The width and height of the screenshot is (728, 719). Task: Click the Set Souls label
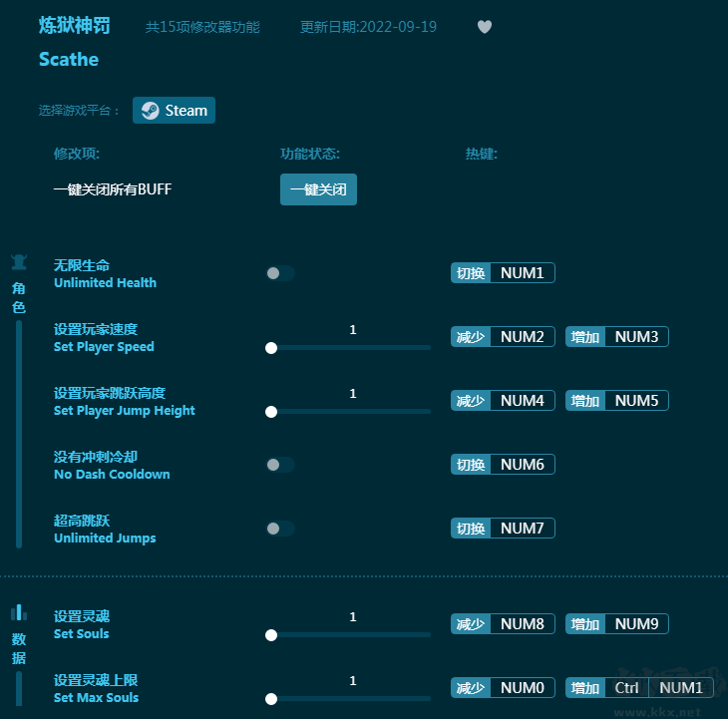click(x=81, y=634)
